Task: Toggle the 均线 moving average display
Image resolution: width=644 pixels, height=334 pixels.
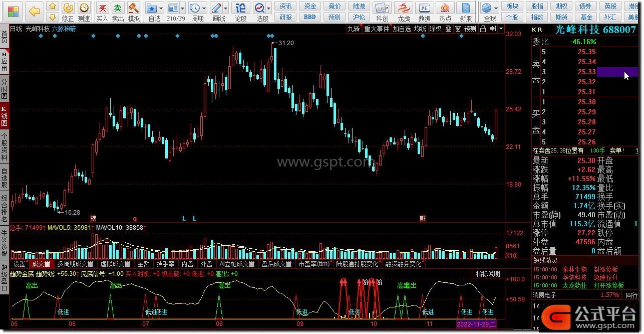Action: coord(420,29)
